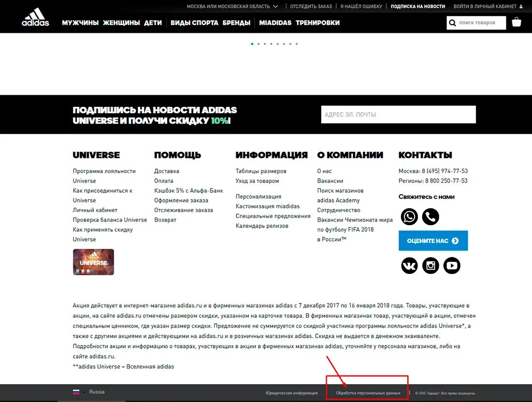
Task: Open the Женщины menu
Action: pos(121,23)
